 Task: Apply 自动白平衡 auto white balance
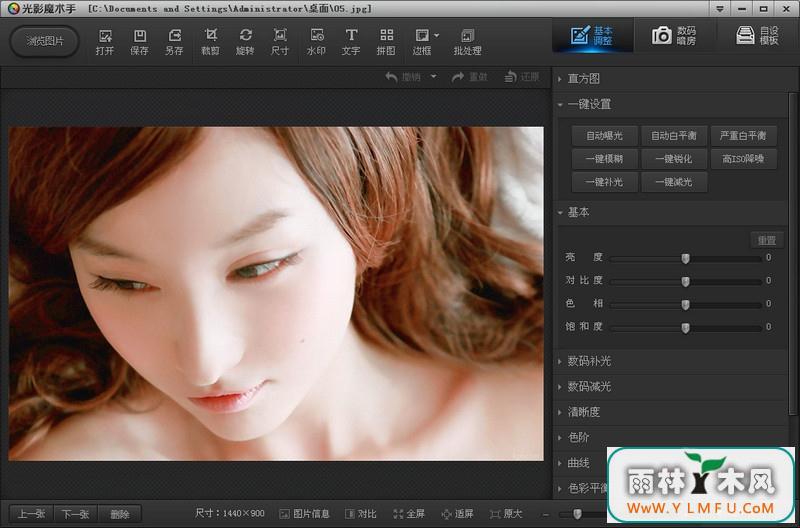coord(674,136)
